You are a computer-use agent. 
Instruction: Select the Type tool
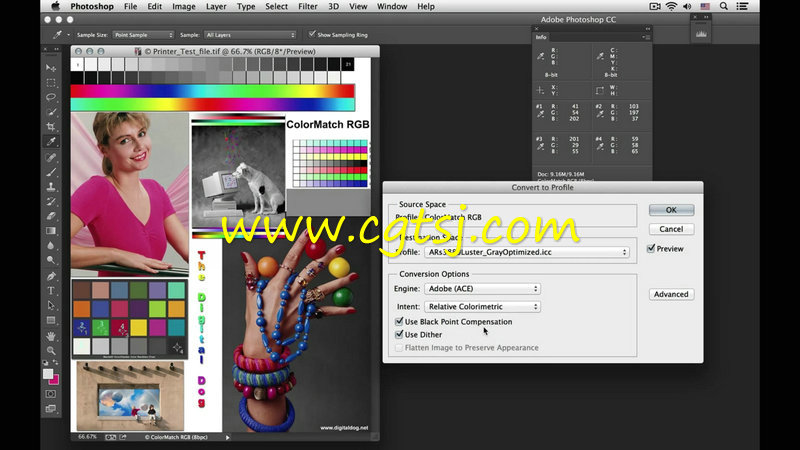[x=51, y=291]
